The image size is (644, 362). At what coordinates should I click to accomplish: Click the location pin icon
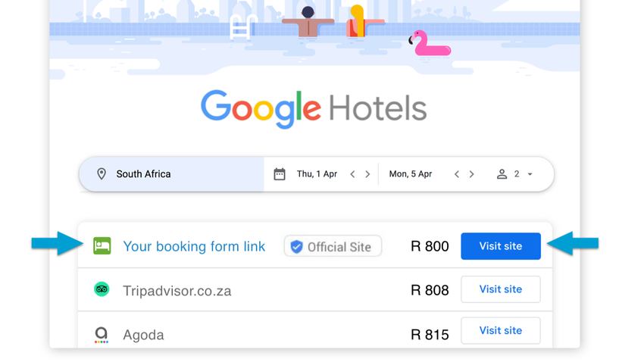(x=102, y=174)
